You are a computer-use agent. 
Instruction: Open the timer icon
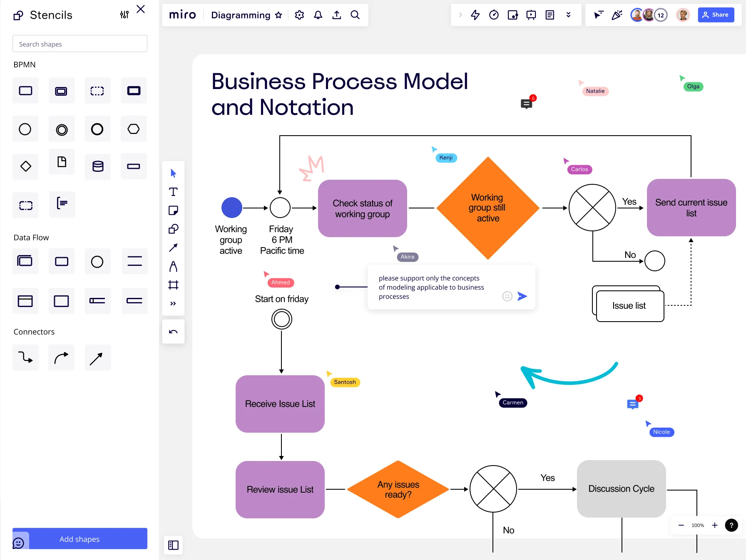[x=494, y=15]
